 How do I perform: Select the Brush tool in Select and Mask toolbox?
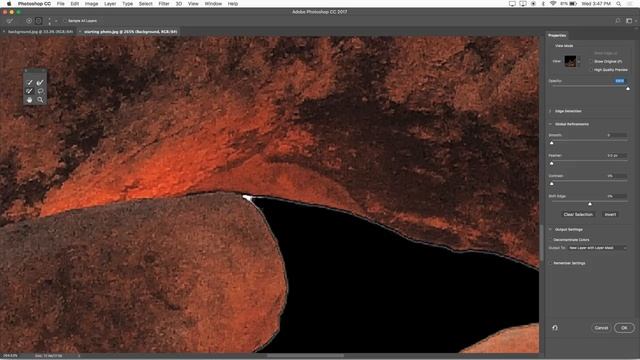29,91
